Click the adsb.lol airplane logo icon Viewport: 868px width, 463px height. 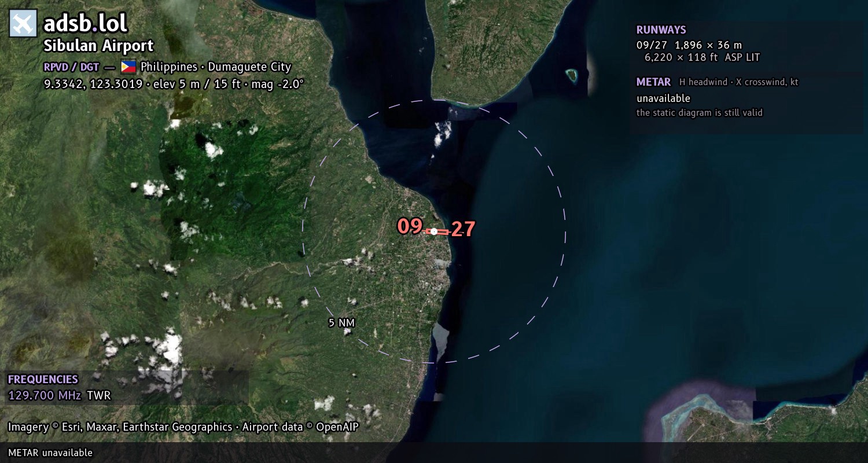tap(23, 24)
